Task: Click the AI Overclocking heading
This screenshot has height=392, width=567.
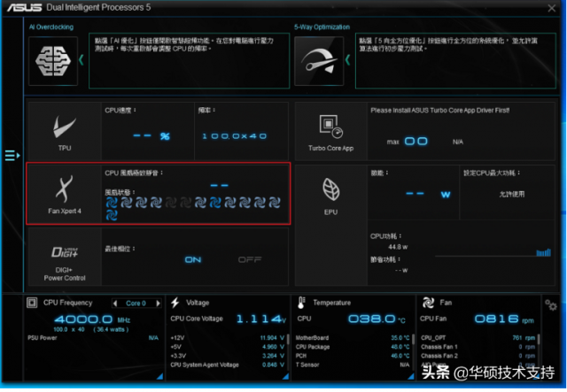Action: click(51, 27)
